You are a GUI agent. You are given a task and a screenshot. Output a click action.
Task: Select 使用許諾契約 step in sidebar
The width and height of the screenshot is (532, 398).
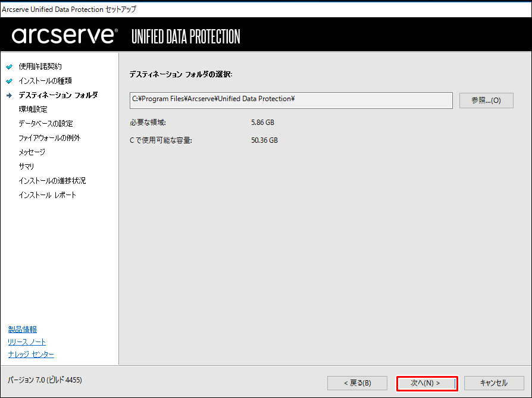point(40,67)
